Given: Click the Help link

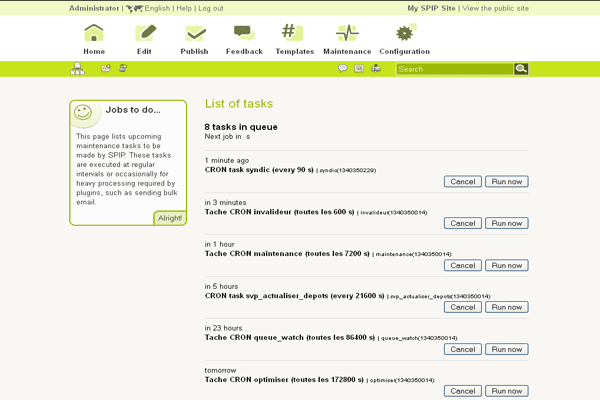Looking at the screenshot, I should point(184,8).
